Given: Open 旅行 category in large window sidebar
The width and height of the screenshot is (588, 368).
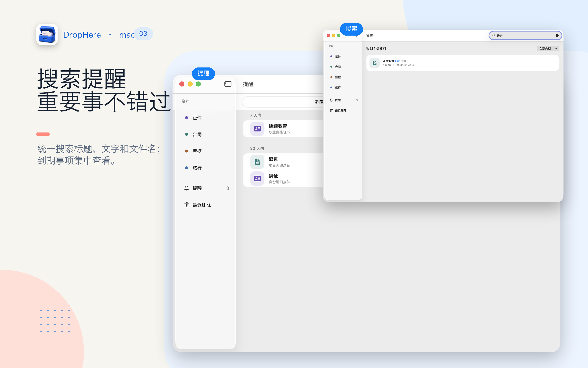Looking at the screenshot, I should pyautogui.click(x=197, y=168).
